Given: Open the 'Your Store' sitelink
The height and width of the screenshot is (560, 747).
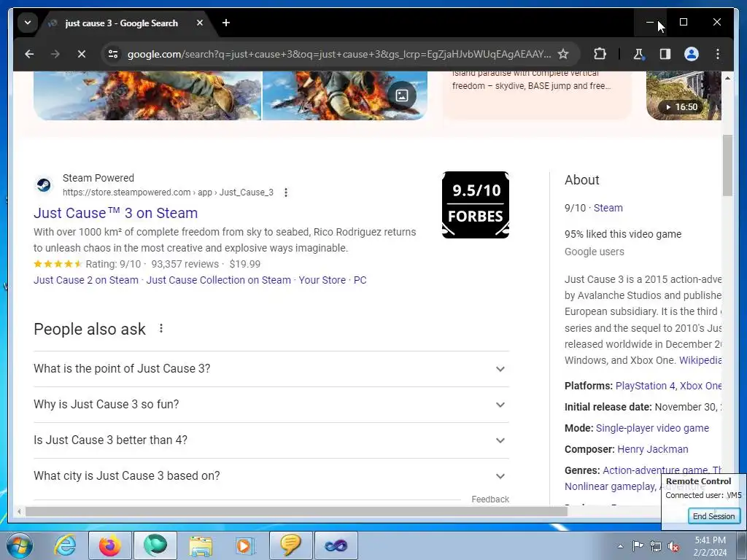Looking at the screenshot, I should tap(322, 280).
